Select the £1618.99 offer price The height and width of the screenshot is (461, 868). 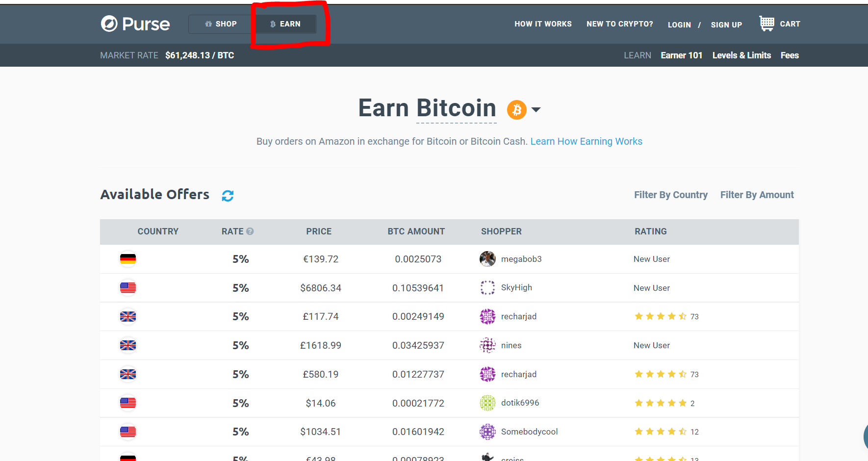(321, 345)
